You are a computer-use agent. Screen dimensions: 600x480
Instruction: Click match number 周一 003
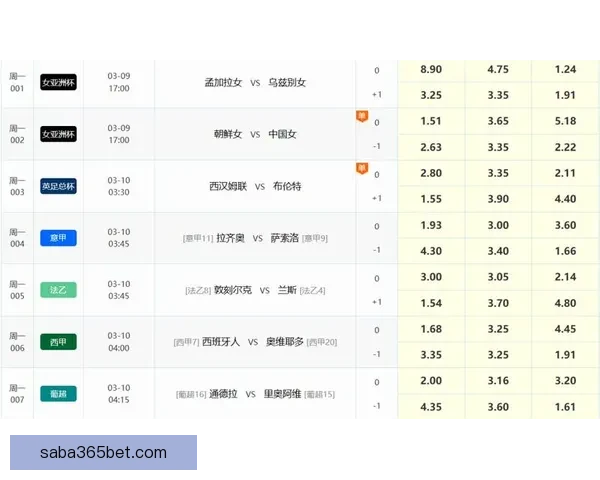pyautogui.click(x=17, y=186)
